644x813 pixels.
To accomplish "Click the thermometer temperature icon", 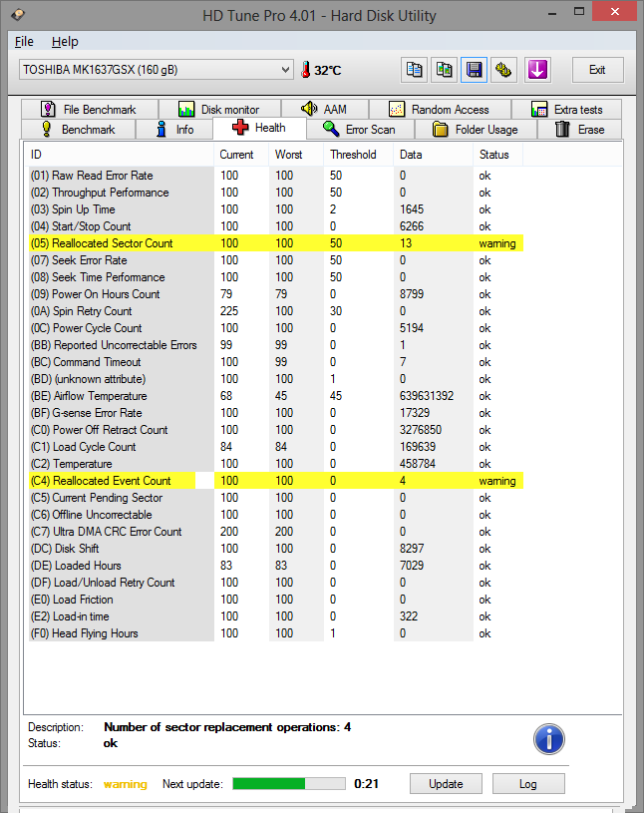I will coord(306,70).
